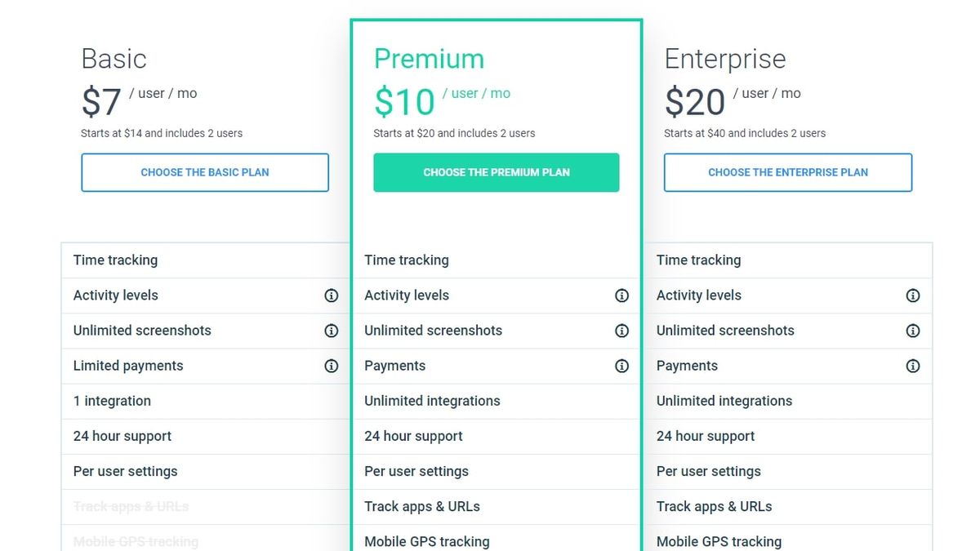The height and width of the screenshot is (551, 980).
Task: Select the Time tracking row under Basic
Action: (115, 260)
